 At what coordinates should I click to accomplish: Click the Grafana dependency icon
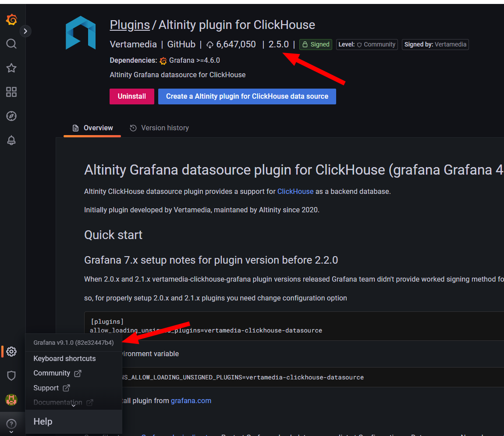163,61
